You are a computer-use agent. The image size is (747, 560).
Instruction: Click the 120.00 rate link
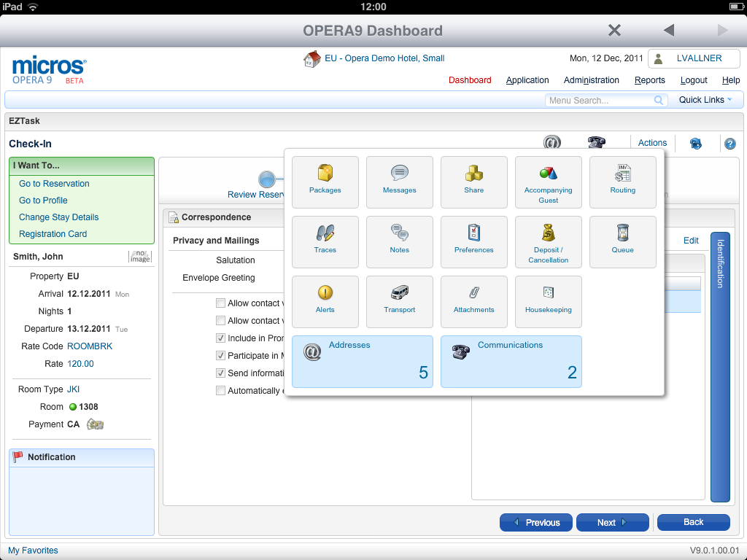click(80, 364)
